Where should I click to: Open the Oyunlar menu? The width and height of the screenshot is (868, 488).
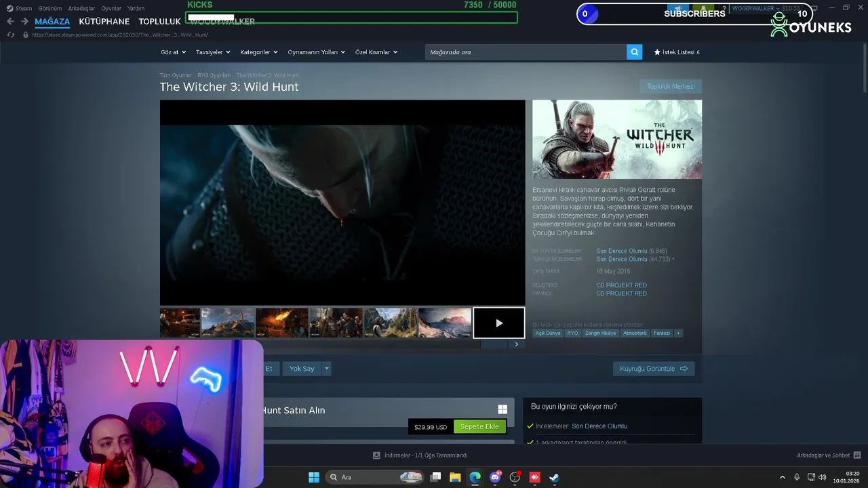(x=111, y=8)
